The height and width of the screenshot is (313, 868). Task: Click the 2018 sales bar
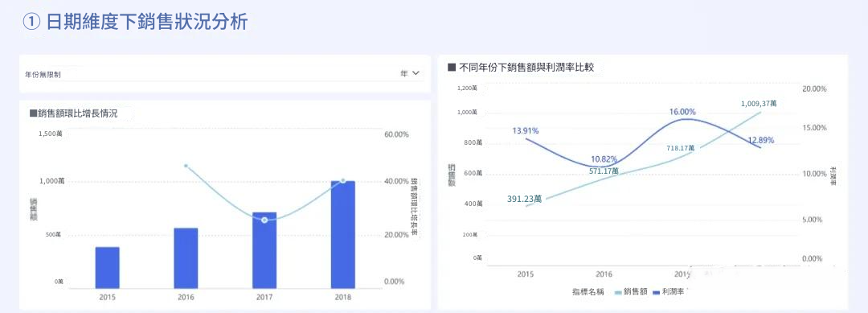coord(342,235)
